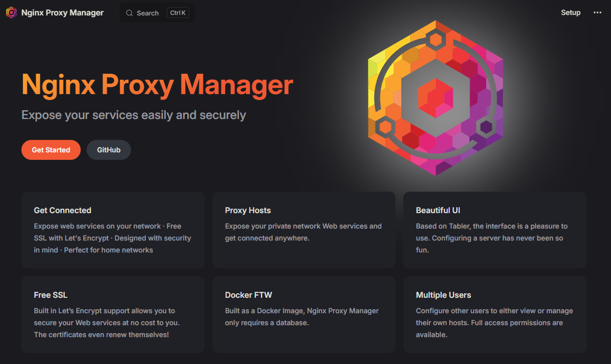Click the Nginx Proxy Manager navbar title
611x364 pixels.
pos(62,12)
